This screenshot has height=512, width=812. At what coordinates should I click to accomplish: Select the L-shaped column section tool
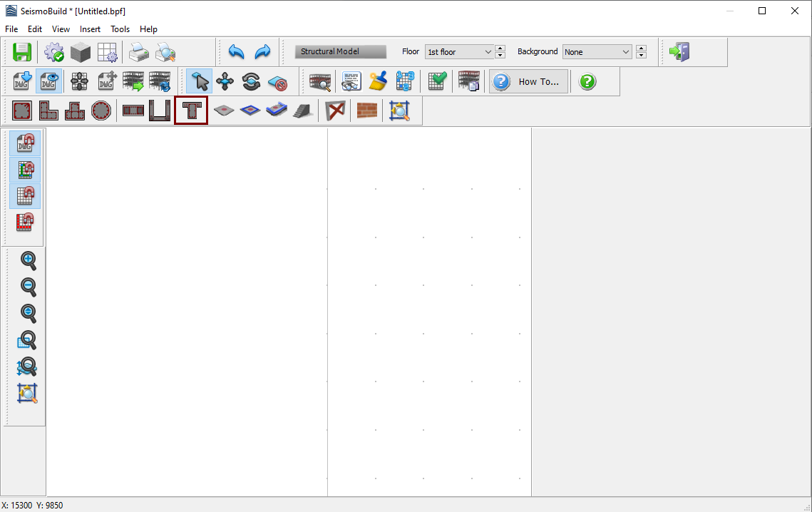tap(48, 111)
